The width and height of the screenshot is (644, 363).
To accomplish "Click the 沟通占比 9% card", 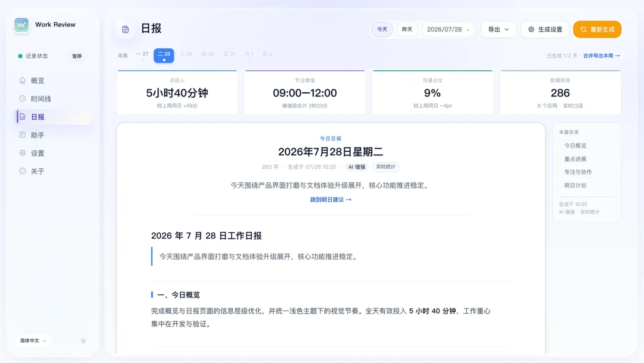I will point(433,93).
